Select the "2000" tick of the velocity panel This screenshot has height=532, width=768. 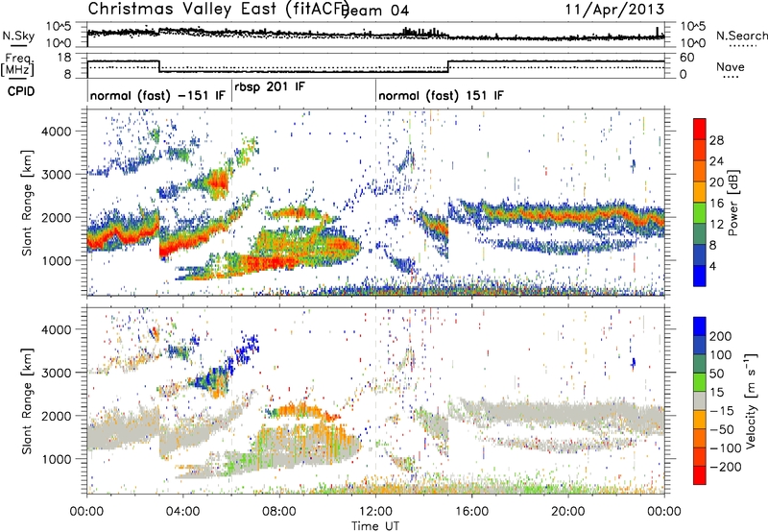click(x=57, y=416)
